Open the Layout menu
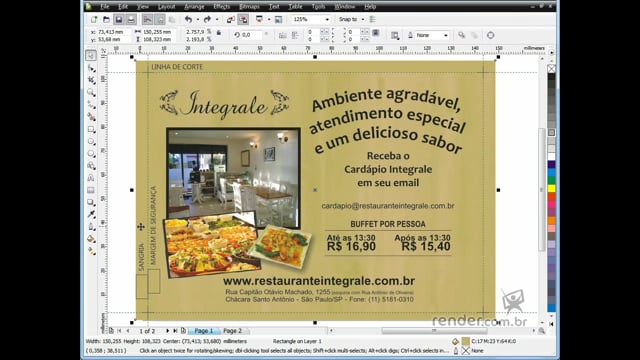The width and height of the screenshot is (640, 360). [x=166, y=7]
